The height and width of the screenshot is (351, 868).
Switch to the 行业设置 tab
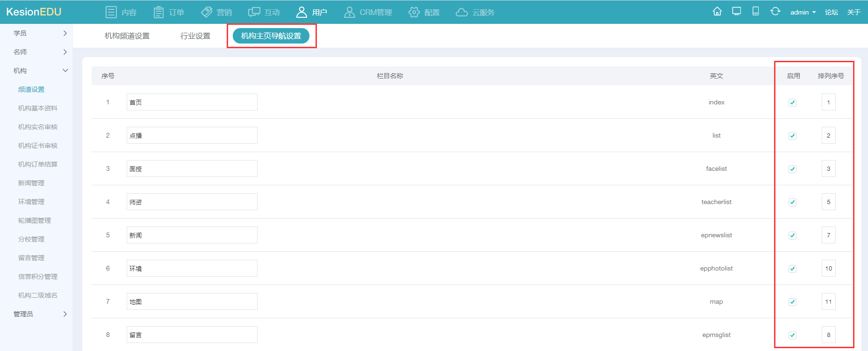coord(195,36)
